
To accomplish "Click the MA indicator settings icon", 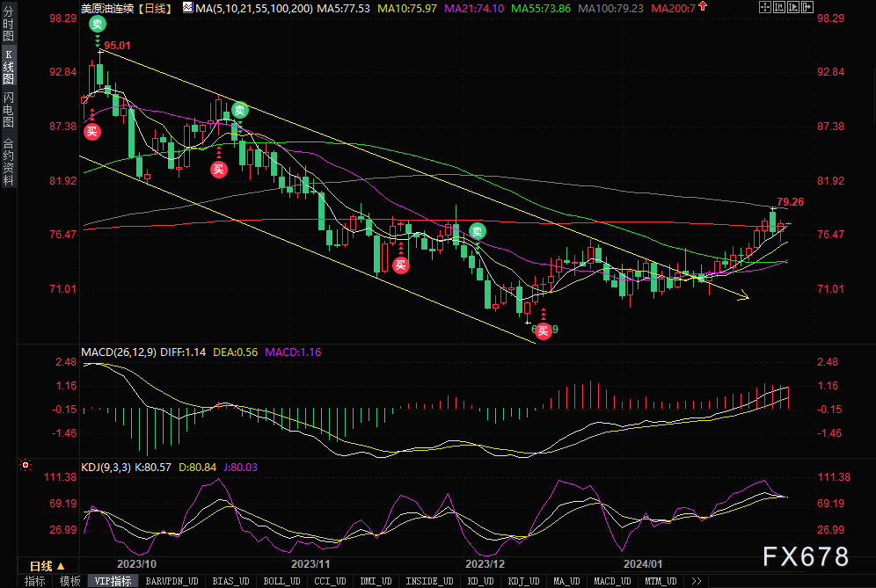I will point(187,8).
